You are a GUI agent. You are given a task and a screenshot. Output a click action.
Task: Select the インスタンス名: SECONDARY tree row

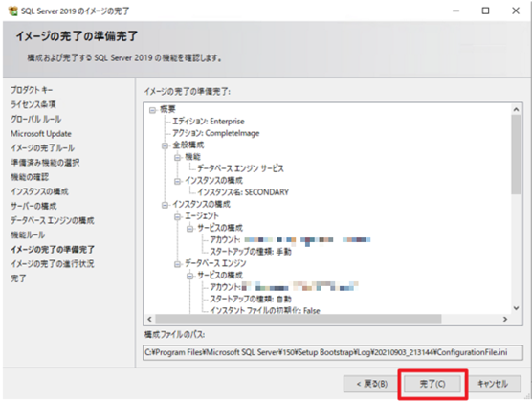(243, 192)
